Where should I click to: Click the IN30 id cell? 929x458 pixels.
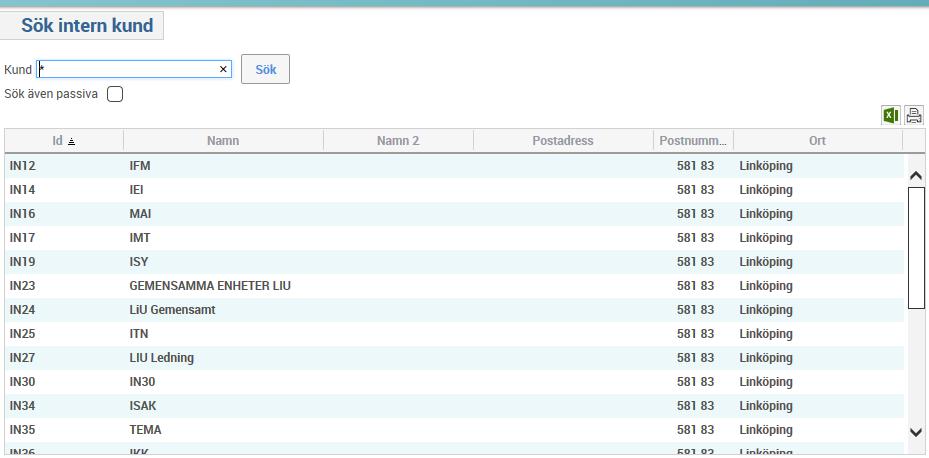coord(23,382)
